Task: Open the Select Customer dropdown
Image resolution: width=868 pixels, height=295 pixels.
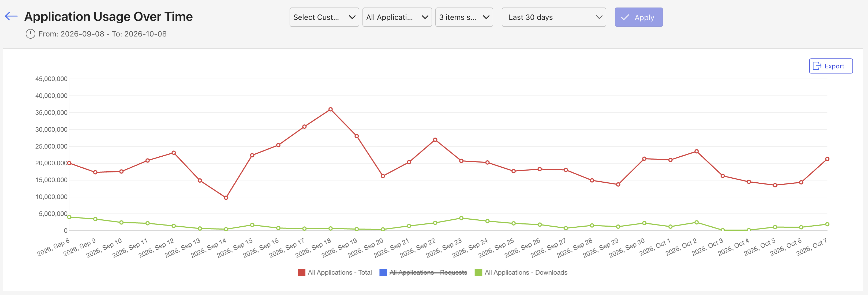Action: (x=324, y=17)
